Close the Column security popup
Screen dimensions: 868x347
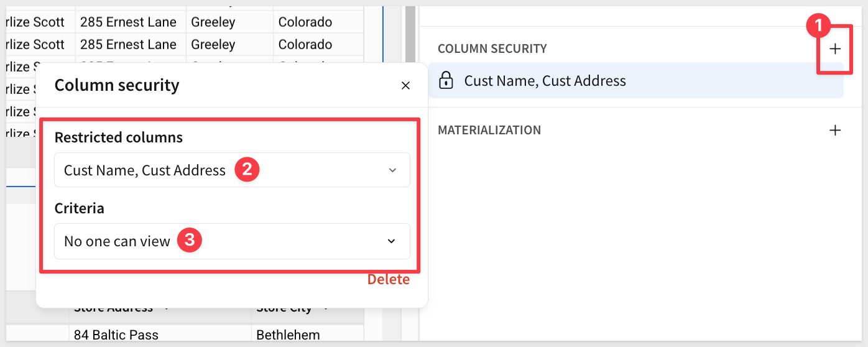pyautogui.click(x=405, y=86)
